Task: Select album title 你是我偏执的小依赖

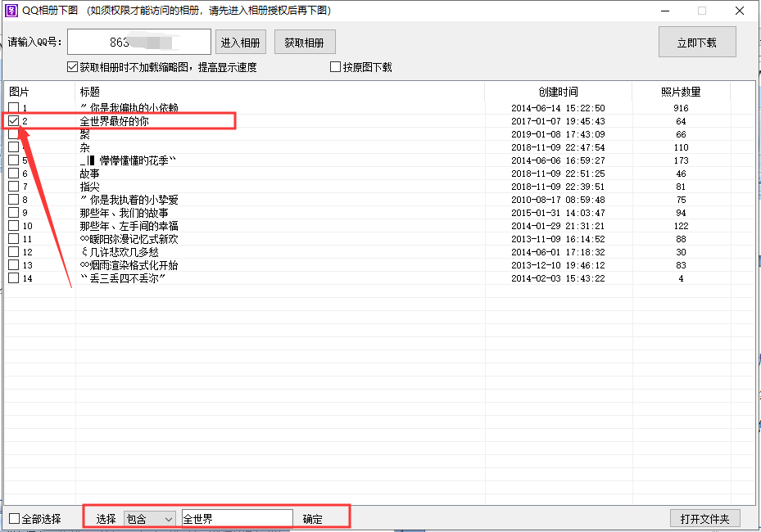Action: pyautogui.click(x=129, y=108)
